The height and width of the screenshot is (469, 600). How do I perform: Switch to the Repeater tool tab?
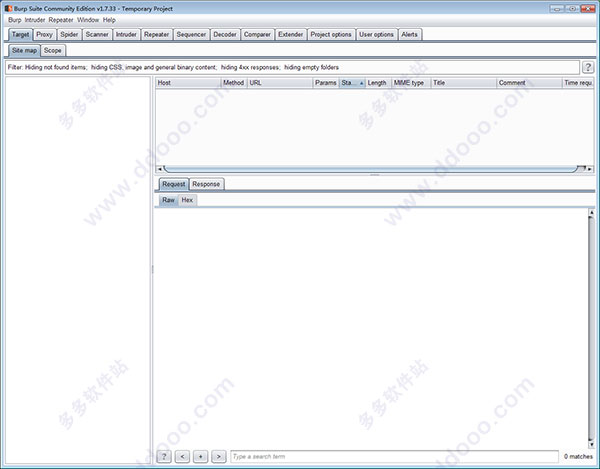156,34
